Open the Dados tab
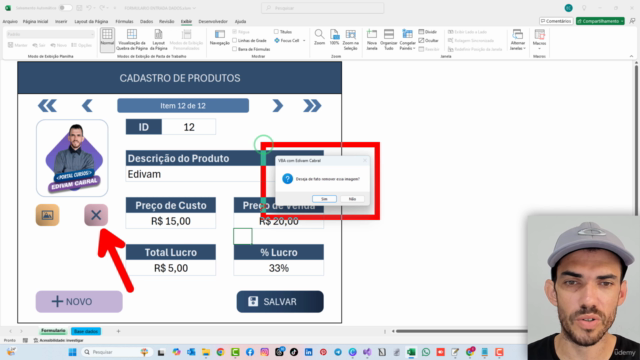Image resolution: width=640 pixels, height=360 pixels. (146, 21)
